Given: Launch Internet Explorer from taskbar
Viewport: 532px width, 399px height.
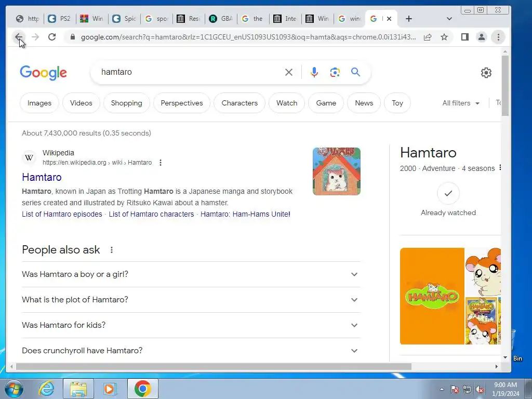Looking at the screenshot, I should [46, 389].
